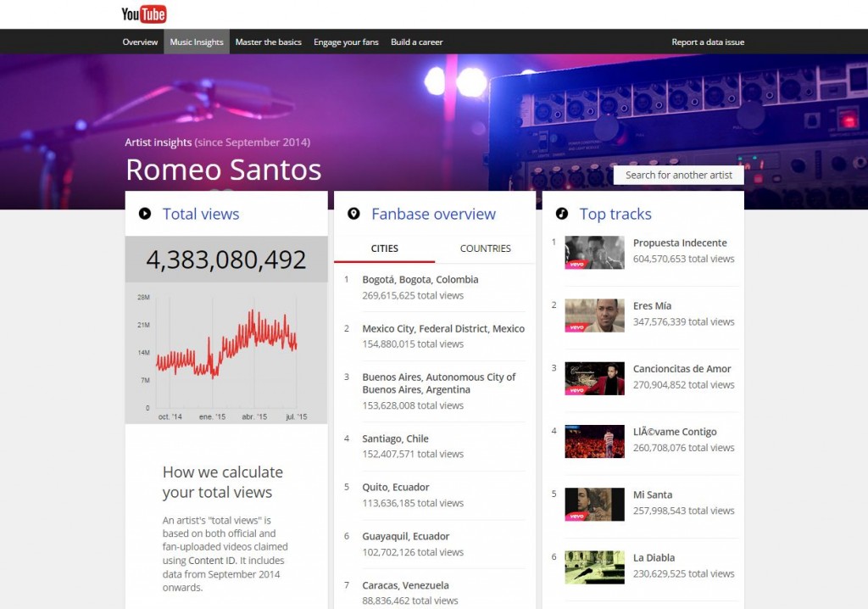
Task: Click 347,576,339 total views text
Action: pos(684,322)
